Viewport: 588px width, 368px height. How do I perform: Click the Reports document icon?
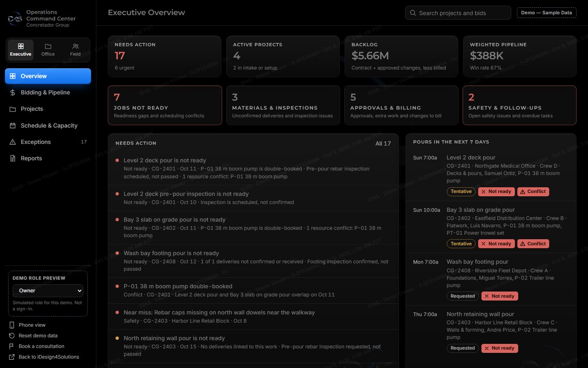(13, 158)
